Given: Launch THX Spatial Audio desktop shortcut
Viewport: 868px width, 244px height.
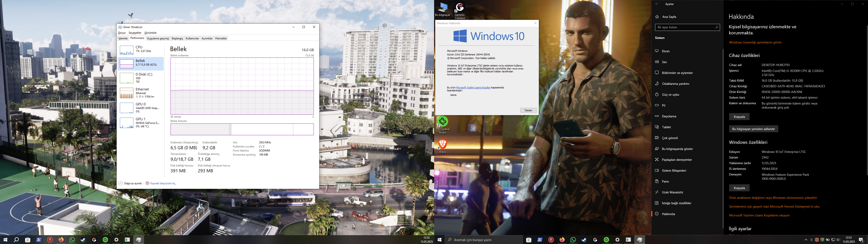Looking at the screenshot, I should click(x=443, y=125).
